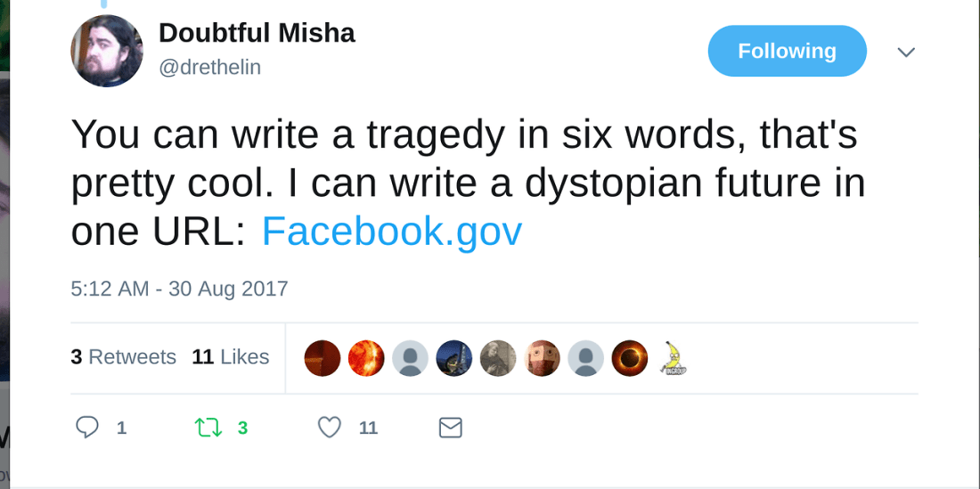This screenshot has width=980, height=489.
Task: View the 3 Retweets list
Action: [x=124, y=357]
